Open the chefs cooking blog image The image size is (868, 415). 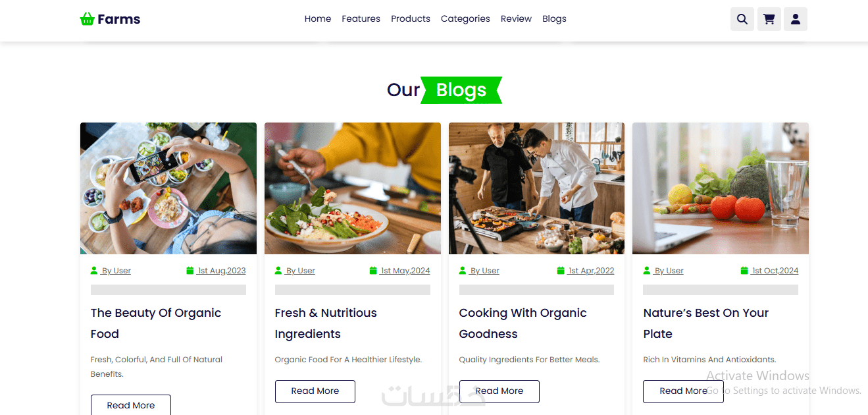point(537,188)
